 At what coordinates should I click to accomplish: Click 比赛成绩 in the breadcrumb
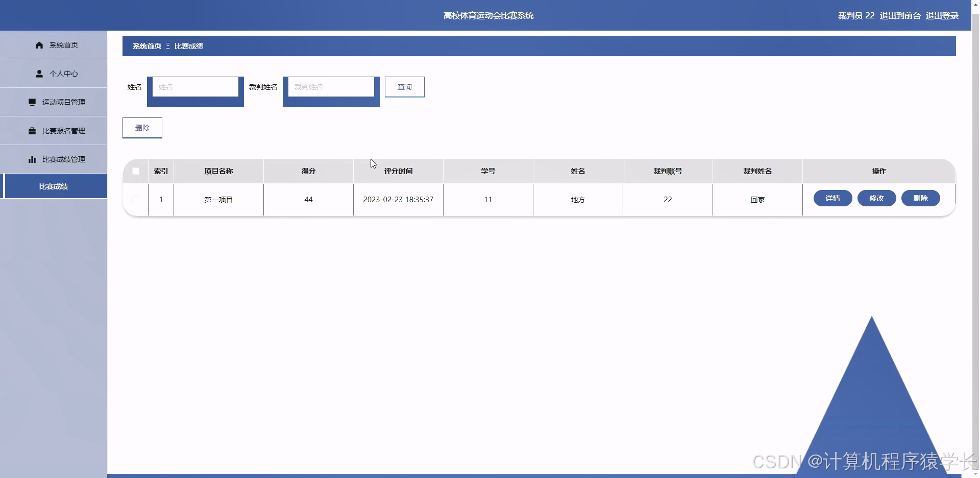189,46
